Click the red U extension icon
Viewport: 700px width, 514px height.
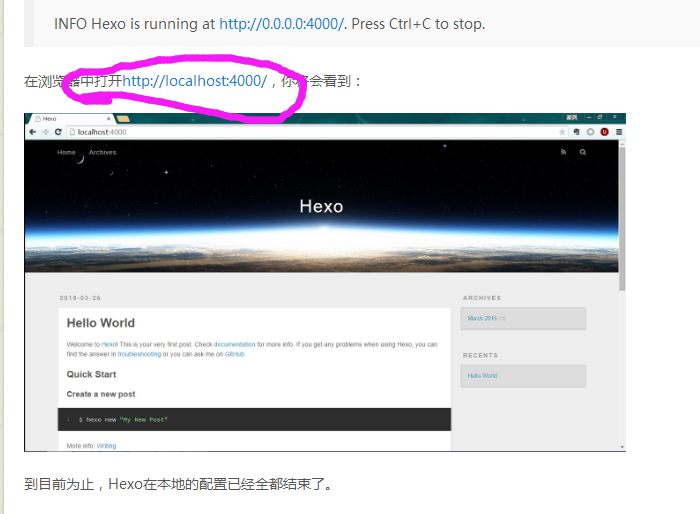pos(604,132)
